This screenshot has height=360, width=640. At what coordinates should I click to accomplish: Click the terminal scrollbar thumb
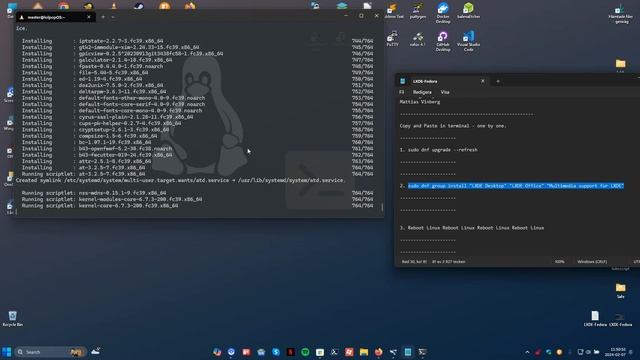(x=382, y=207)
